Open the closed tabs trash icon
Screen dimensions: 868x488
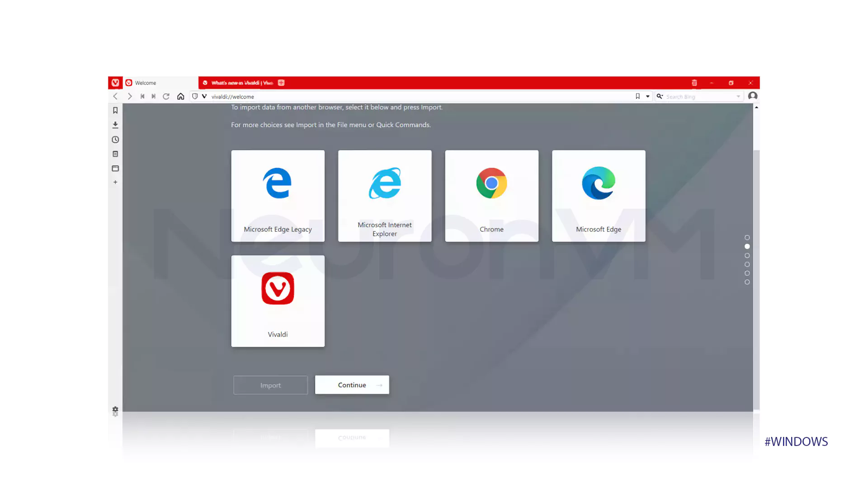(694, 83)
